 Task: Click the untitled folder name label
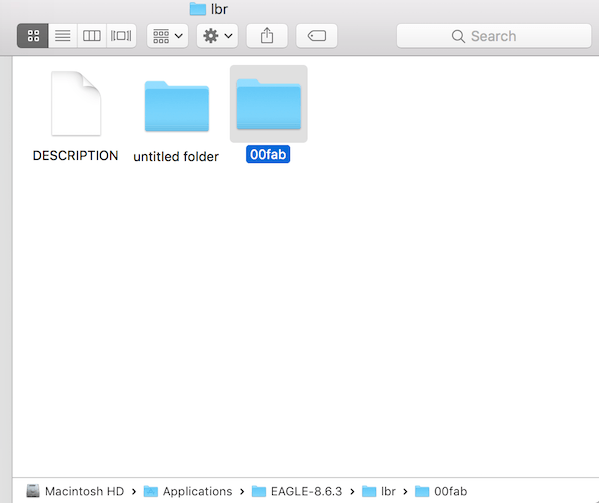[x=176, y=157]
